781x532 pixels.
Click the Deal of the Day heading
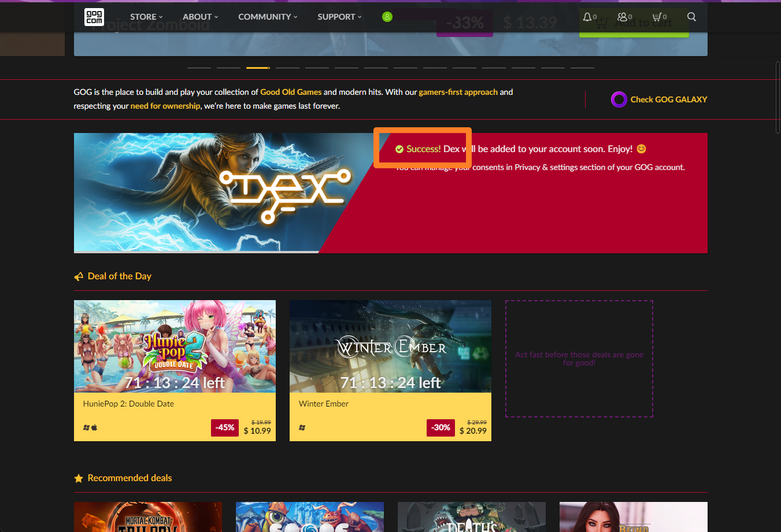119,276
